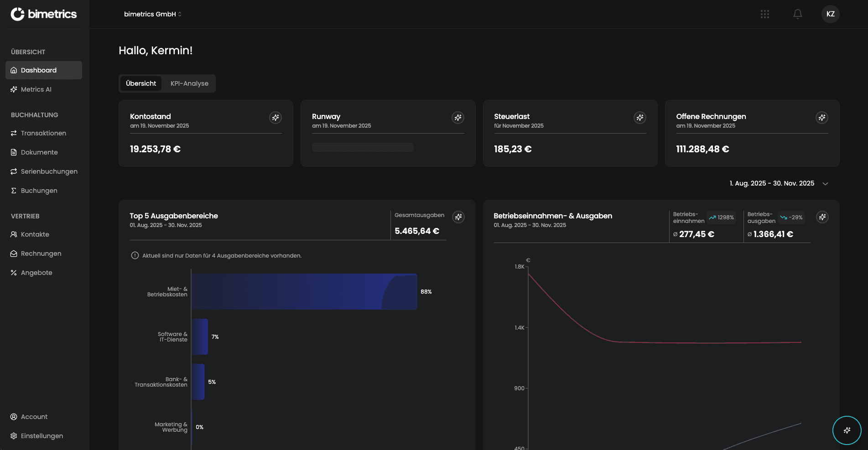The width and height of the screenshot is (868, 450).
Task: Open AI insights for Offene Rechnungen card
Action: point(821,118)
